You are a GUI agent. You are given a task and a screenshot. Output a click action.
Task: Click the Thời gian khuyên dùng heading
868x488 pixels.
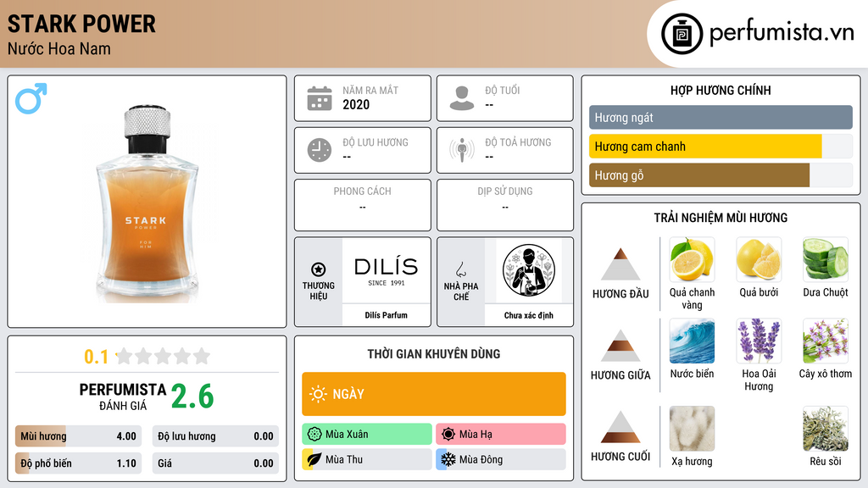point(434,354)
